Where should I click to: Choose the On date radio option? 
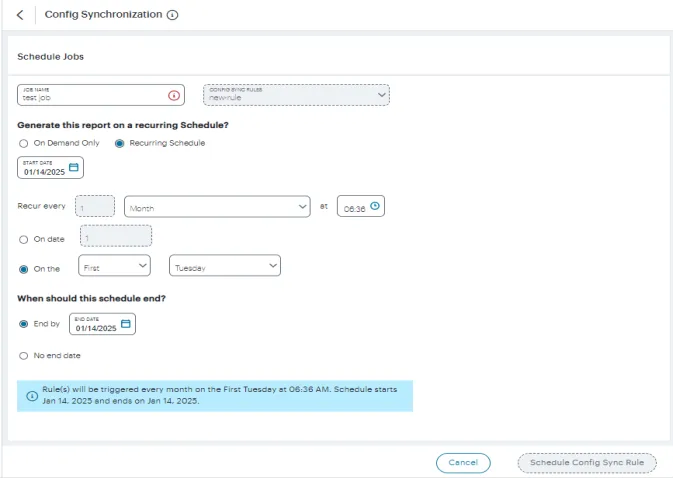[x=24, y=239]
